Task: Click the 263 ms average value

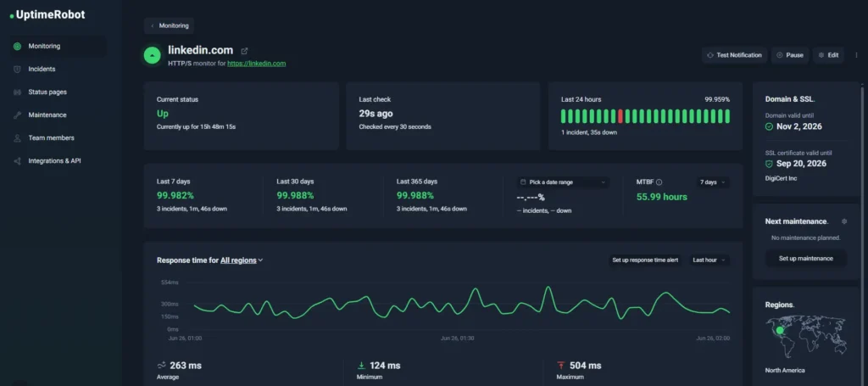Action: click(x=186, y=366)
